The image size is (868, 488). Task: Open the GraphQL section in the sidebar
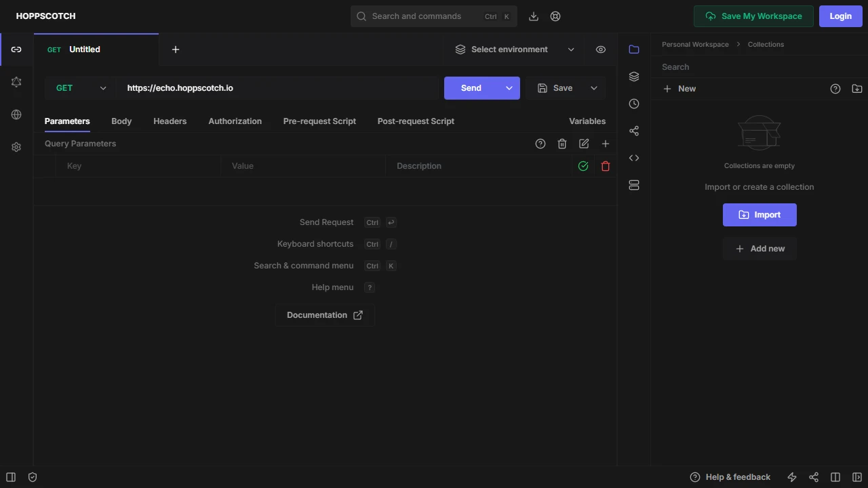(16, 81)
